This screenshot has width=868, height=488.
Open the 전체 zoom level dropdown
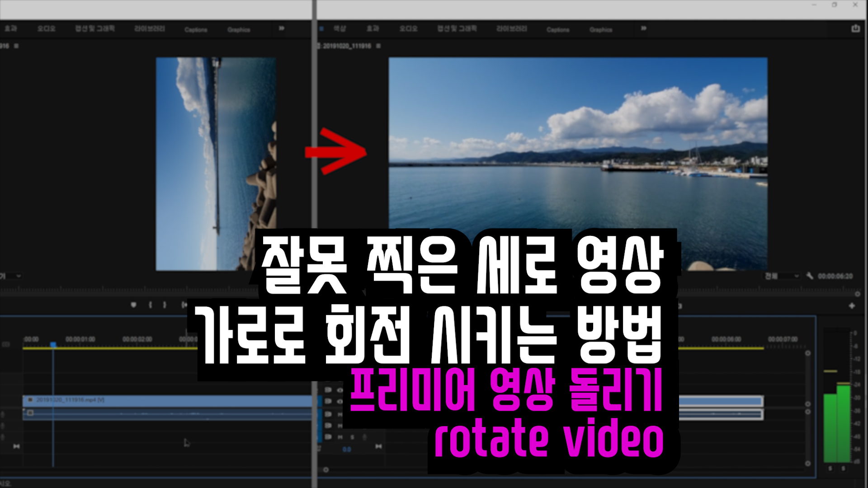coord(782,276)
